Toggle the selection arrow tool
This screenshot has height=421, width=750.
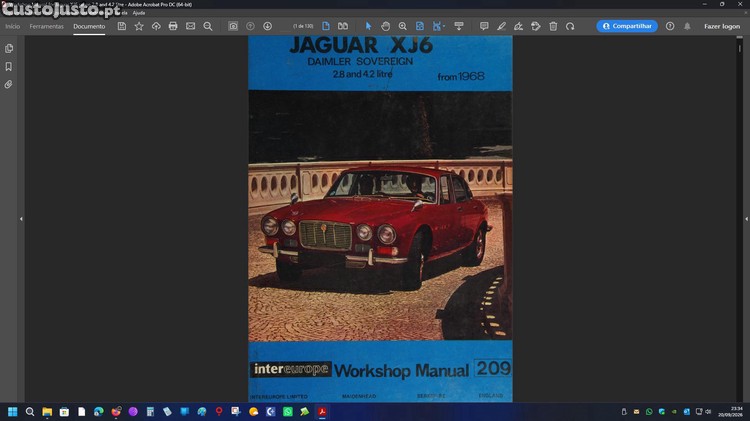pyautogui.click(x=368, y=26)
